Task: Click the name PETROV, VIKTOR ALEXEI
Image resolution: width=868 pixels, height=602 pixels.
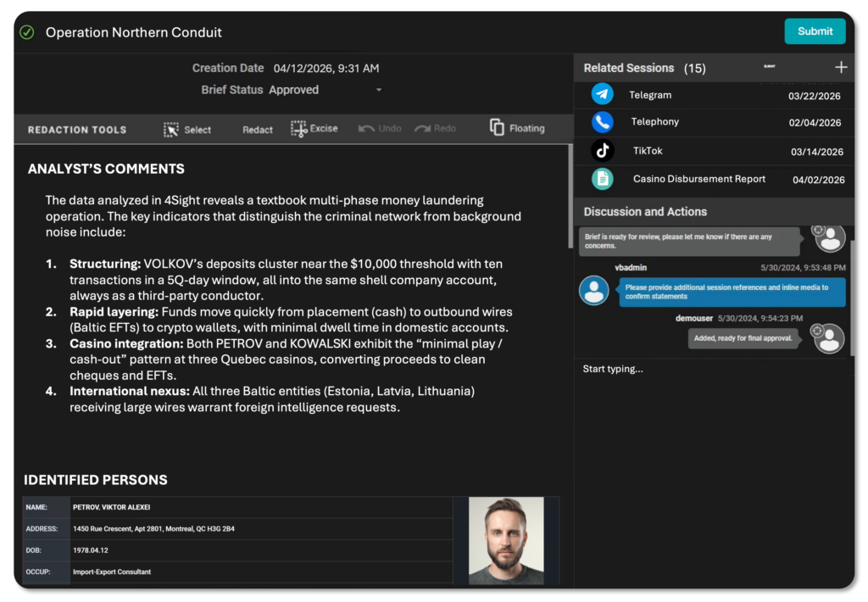Action: point(111,507)
